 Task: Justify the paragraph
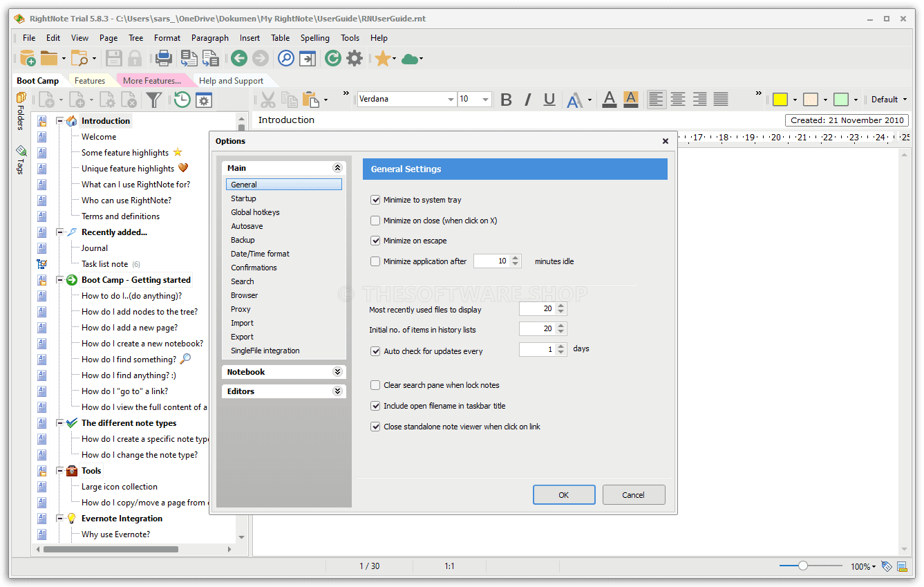click(x=721, y=100)
